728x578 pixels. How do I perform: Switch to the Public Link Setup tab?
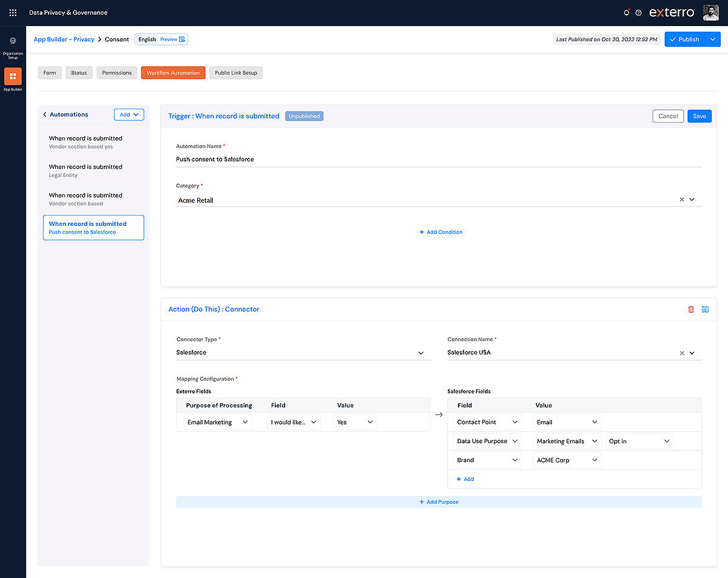(236, 73)
